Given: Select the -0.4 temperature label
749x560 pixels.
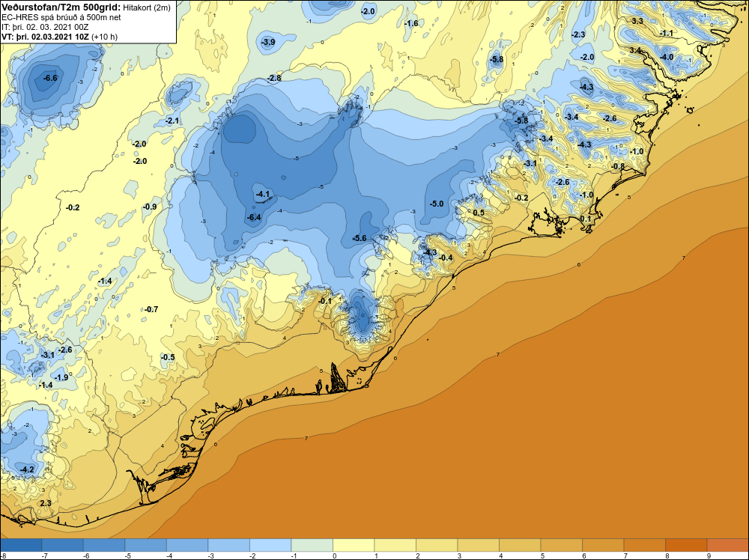Looking at the screenshot, I should (x=446, y=258).
